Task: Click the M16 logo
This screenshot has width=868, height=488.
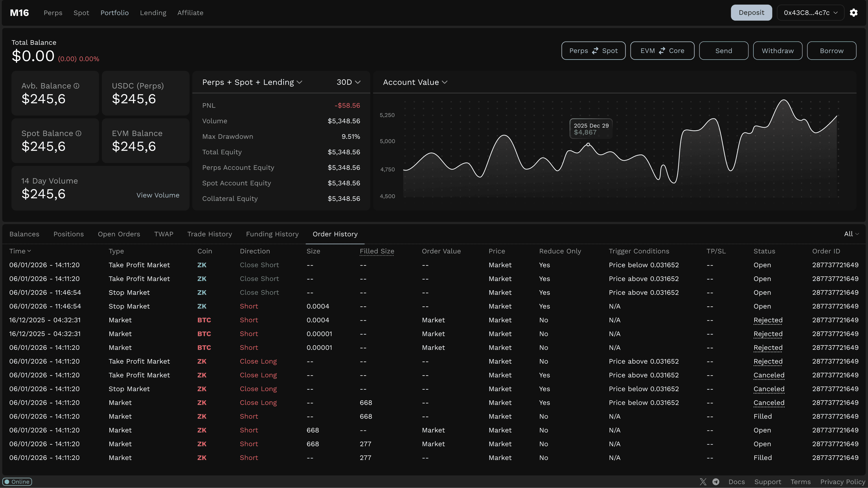Action: pos(20,13)
